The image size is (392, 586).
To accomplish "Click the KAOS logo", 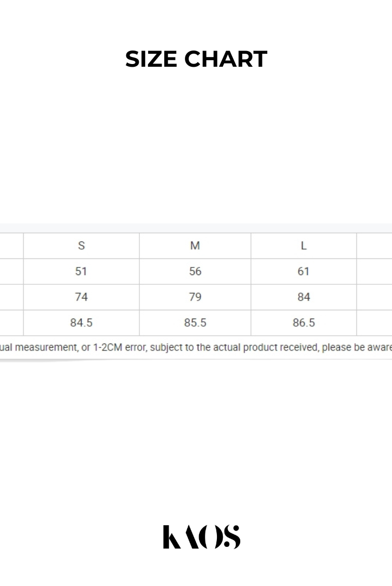I will coord(201,537).
